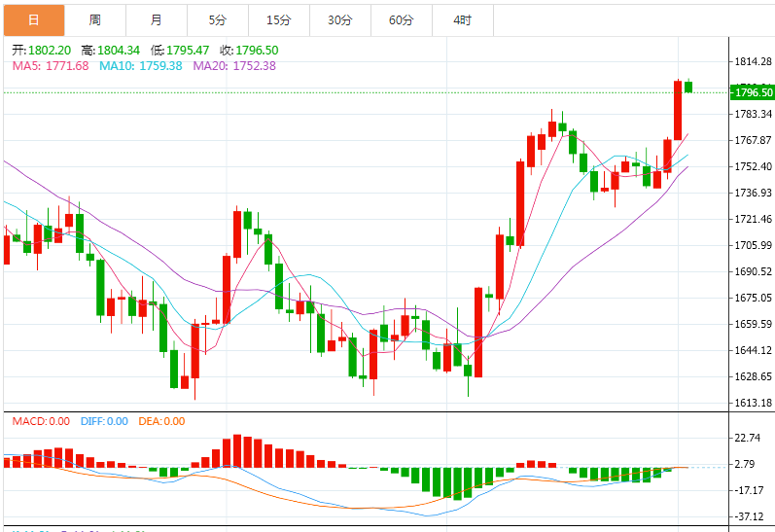The height and width of the screenshot is (532, 775).
Task: Click the 2.79 MACD axis label
Action: [x=746, y=464]
